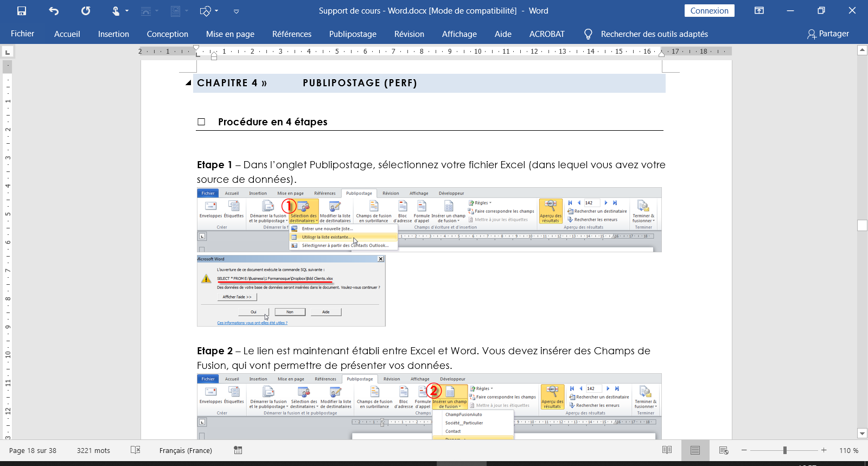Open Customize Quick Access Toolbar dropdown
Image resolution: width=868 pixels, height=466 pixels.
(236, 11)
